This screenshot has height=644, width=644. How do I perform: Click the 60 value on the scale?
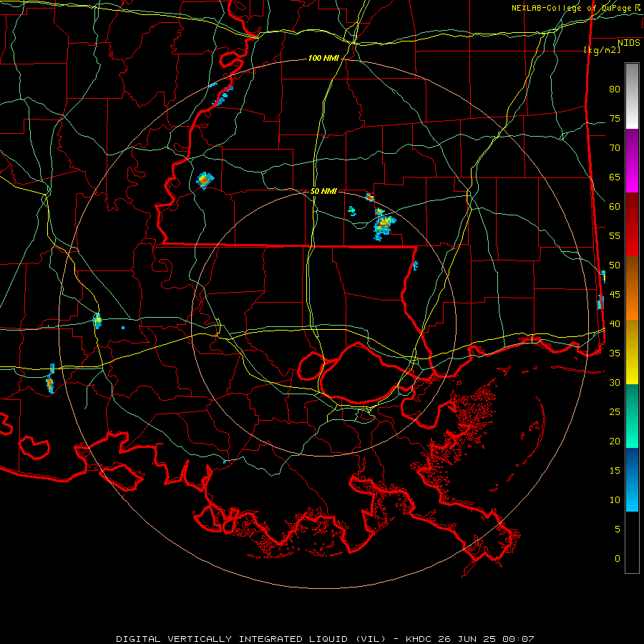(615, 207)
